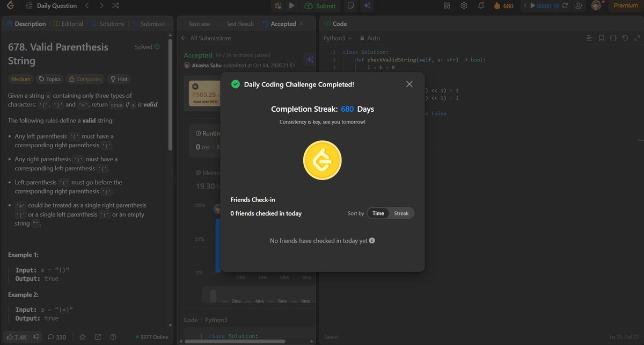Close the Accepted tab
This screenshot has width=644, height=345.
[301, 24]
